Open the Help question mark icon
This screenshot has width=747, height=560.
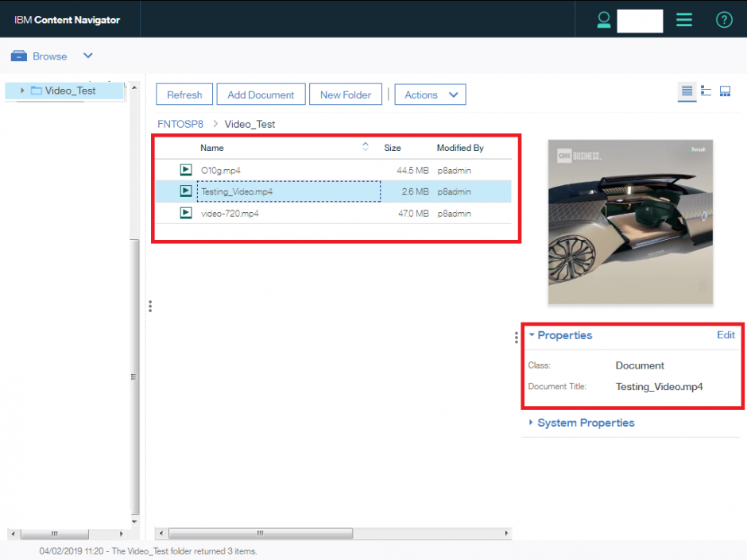click(x=724, y=20)
